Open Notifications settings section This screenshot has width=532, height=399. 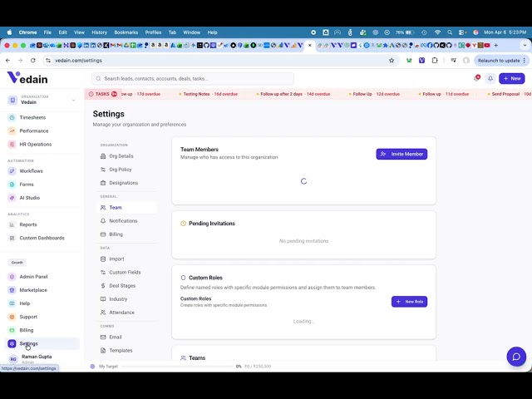[123, 221]
